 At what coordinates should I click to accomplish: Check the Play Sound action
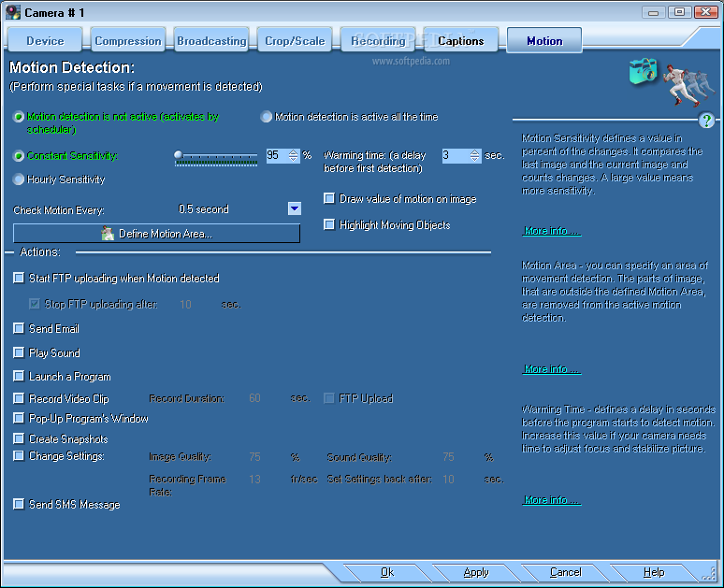[x=19, y=352]
